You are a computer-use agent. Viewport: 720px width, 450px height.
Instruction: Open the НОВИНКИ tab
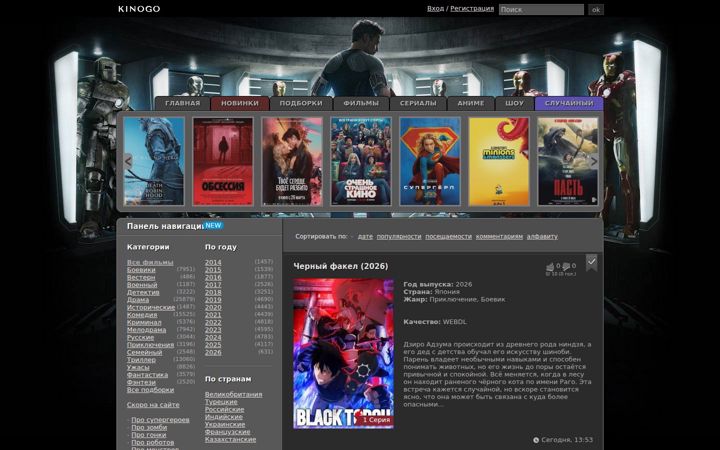click(x=240, y=103)
